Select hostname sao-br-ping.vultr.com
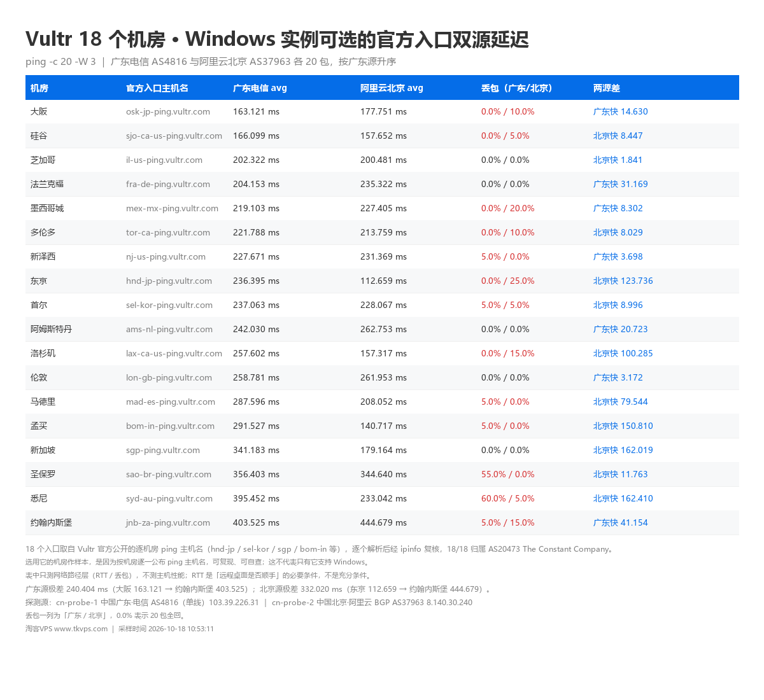This screenshot has width=764, height=700. tap(169, 474)
